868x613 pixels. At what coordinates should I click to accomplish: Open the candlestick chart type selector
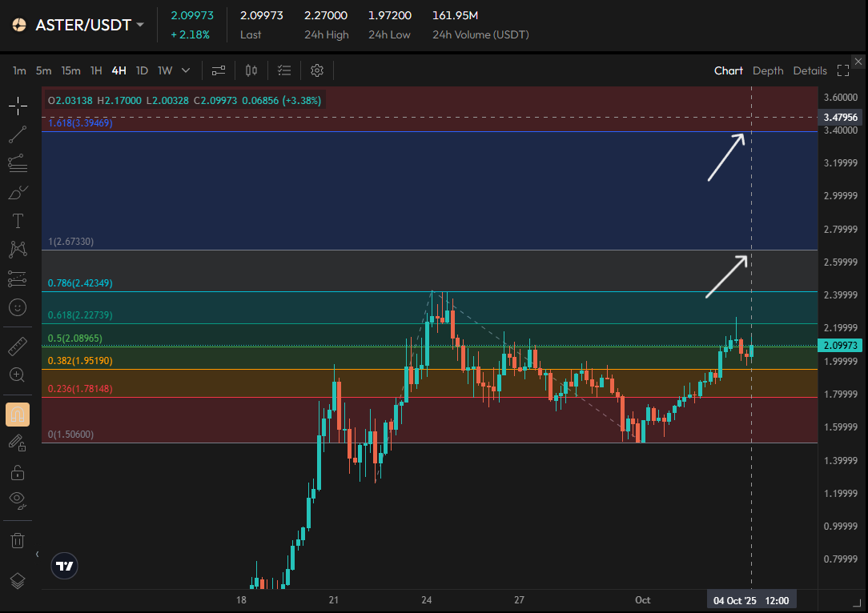251,70
